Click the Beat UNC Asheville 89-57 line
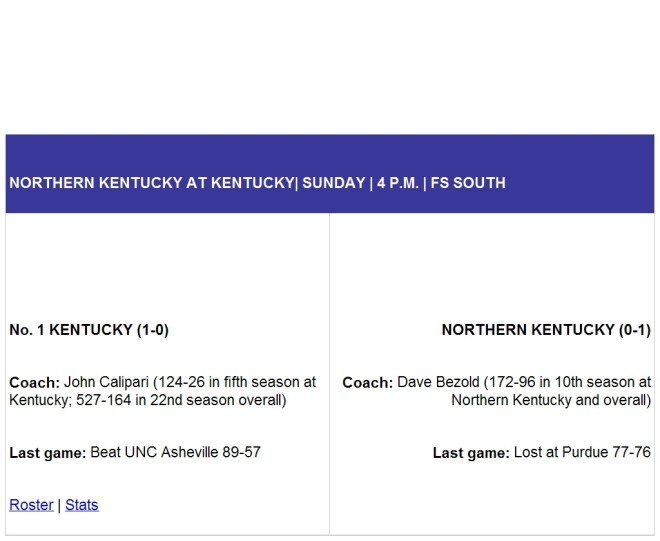This screenshot has width=660, height=541. [135, 452]
